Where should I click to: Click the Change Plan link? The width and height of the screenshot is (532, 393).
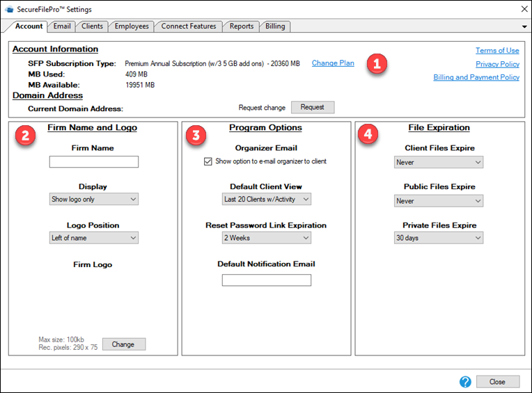coord(333,63)
